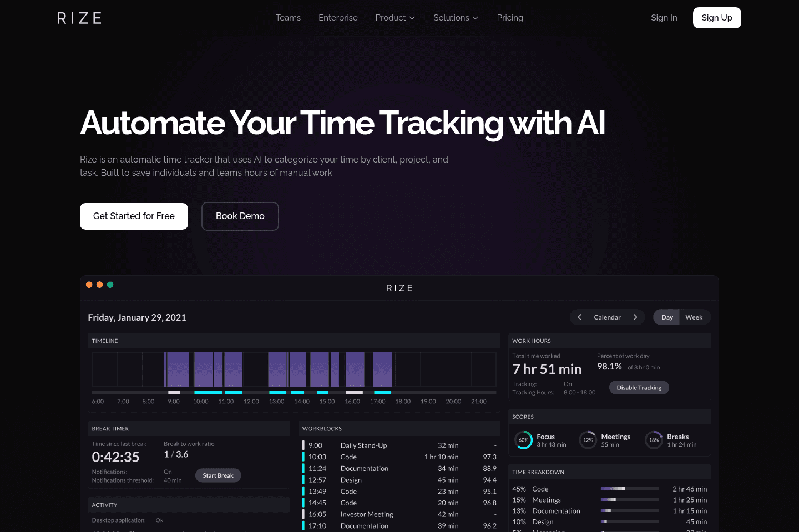Switch to Day view
Image resolution: width=799 pixels, height=532 pixels.
(667, 317)
